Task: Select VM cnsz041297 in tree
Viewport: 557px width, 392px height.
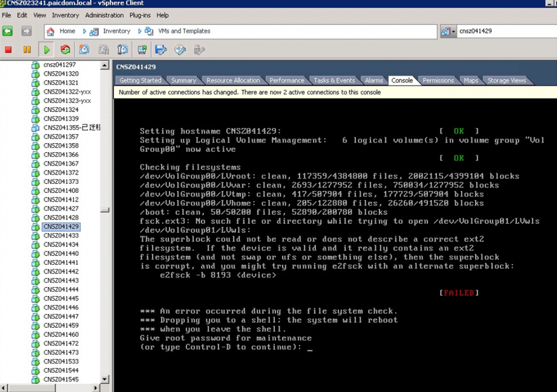Action: click(59, 65)
